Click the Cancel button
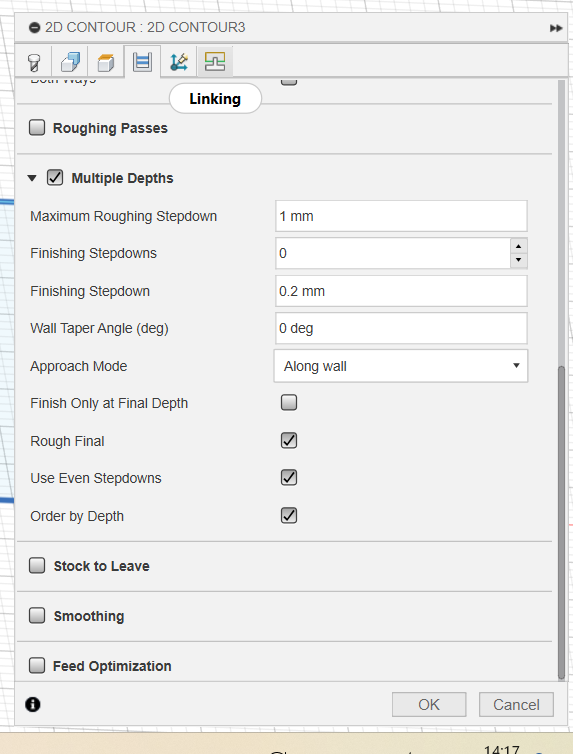 [x=516, y=704]
